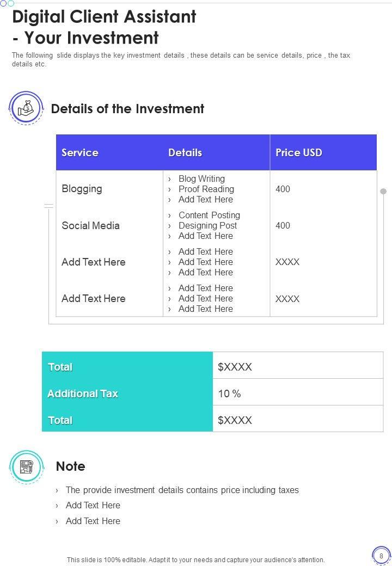The image size is (392, 566).
Task: Click the Blogging service cell
Action: click(82, 189)
